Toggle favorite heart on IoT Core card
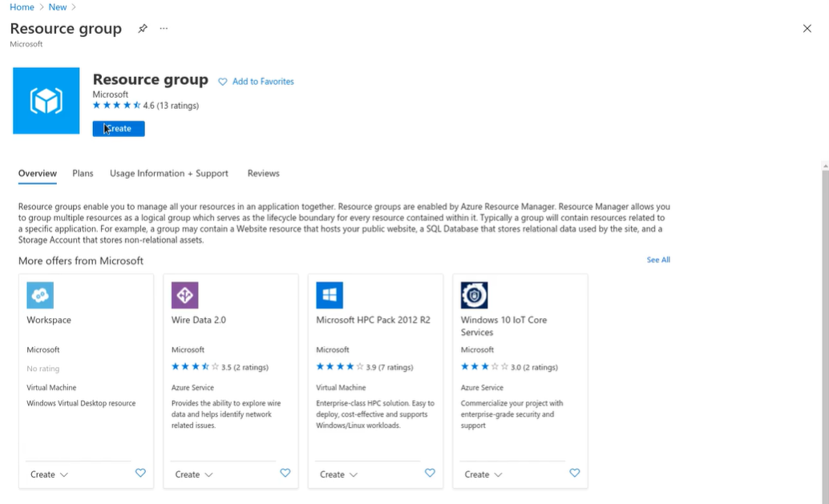The image size is (829, 504). [x=575, y=473]
